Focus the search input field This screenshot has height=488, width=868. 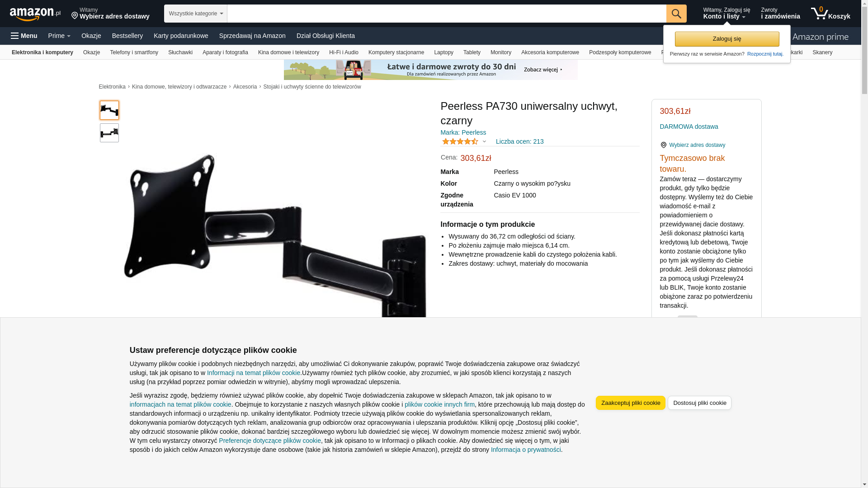tap(446, 14)
